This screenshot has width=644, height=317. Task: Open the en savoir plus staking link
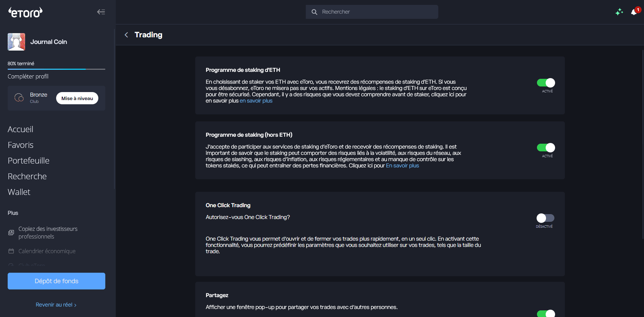click(256, 100)
